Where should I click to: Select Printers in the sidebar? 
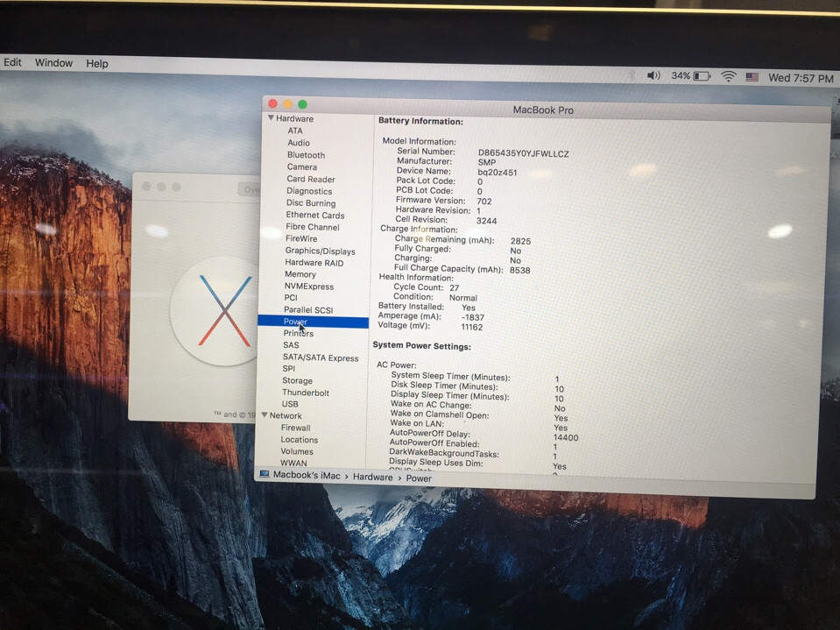coord(299,333)
